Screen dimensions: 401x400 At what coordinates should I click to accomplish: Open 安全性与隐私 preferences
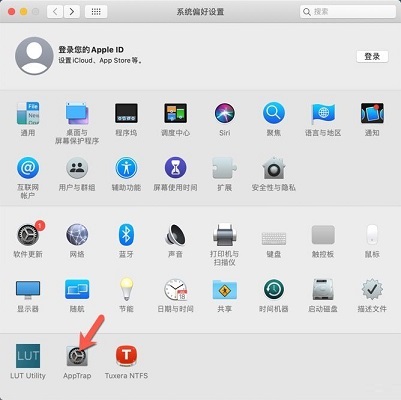(274, 168)
